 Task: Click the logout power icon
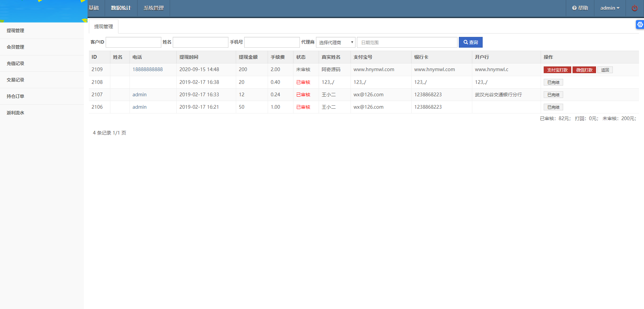(634, 8)
